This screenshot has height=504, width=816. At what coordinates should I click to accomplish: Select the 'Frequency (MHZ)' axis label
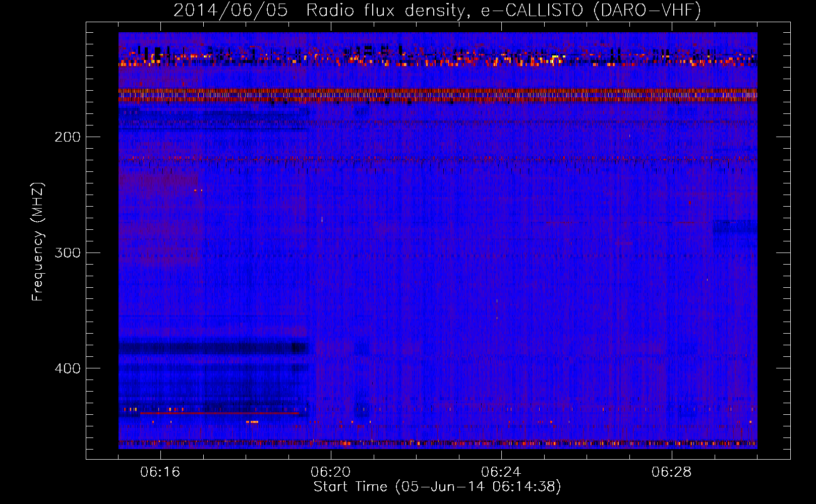click(38, 242)
